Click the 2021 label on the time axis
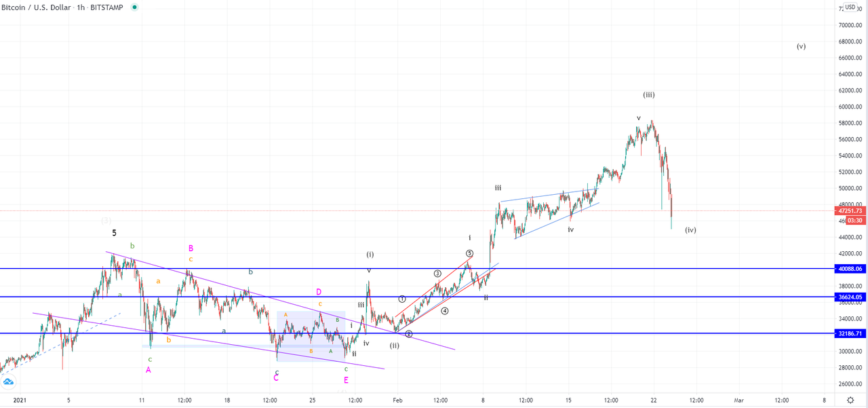 pos(20,401)
